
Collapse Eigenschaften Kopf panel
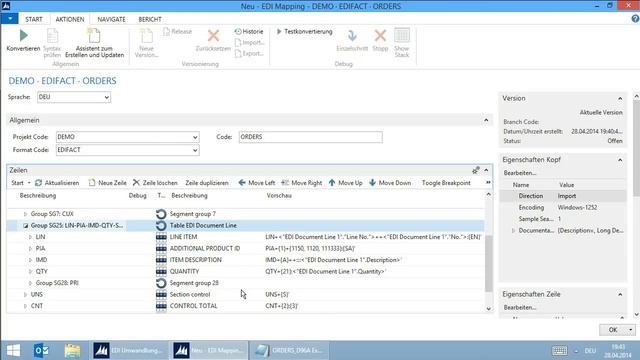pos(620,160)
